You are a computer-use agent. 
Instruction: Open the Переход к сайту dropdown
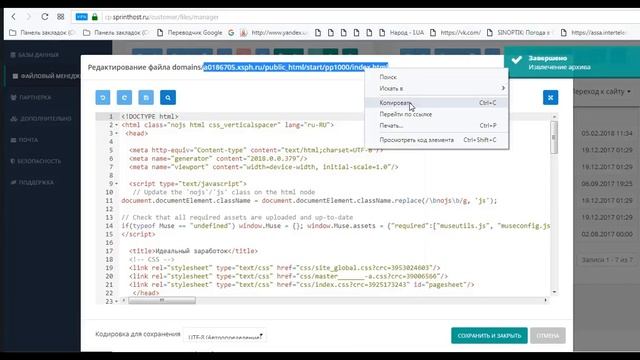(x=602, y=91)
